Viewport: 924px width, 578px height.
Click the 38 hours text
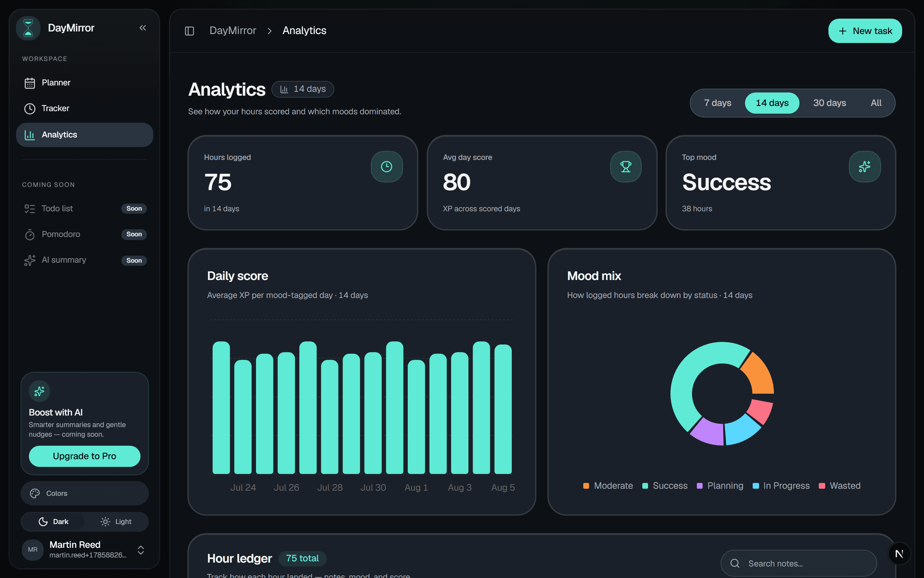click(697, 209)
